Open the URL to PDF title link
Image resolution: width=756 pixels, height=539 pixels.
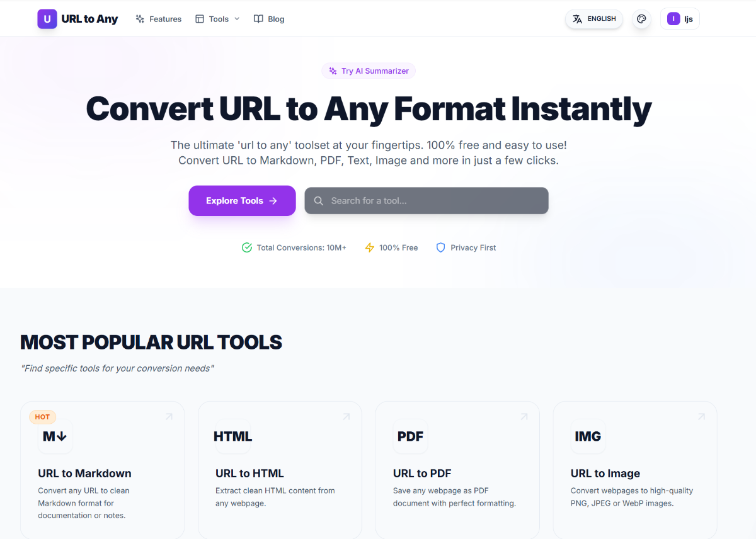tap(422, 474)
